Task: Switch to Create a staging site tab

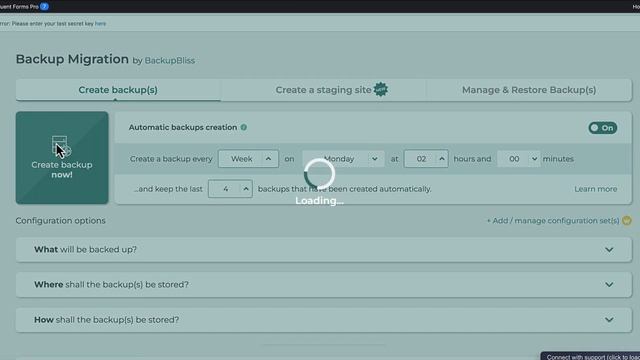Action: coord(323,90)
